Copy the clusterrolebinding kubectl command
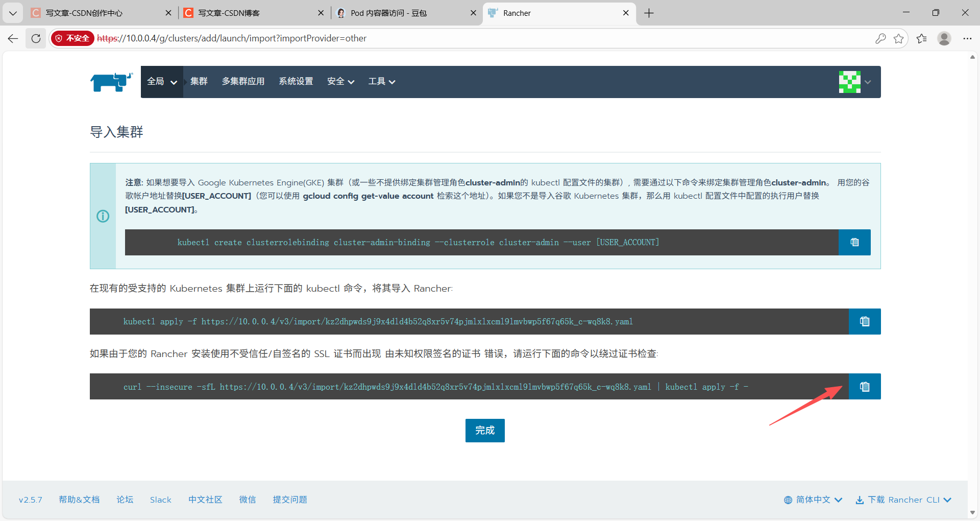Screen dimensions: 980x521 (854, 242)
